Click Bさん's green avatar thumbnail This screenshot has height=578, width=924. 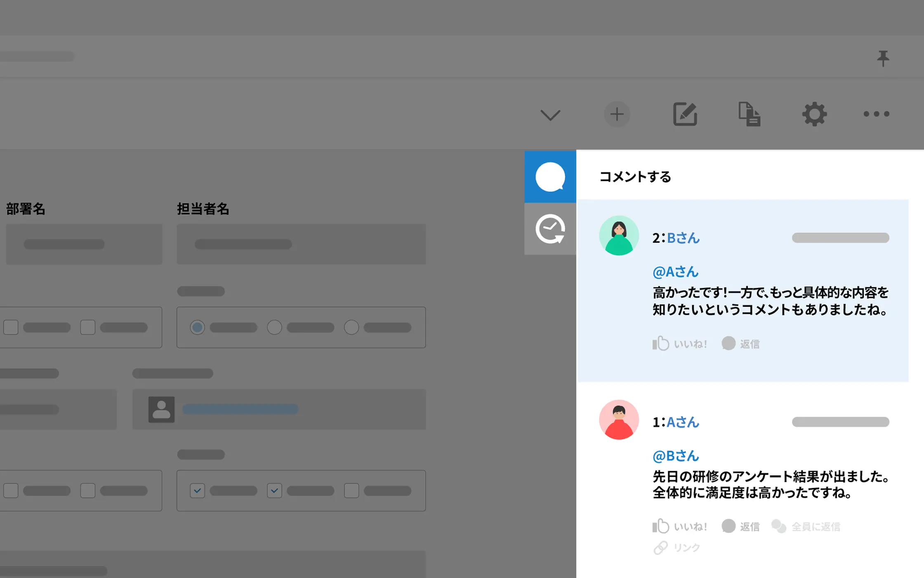point(619,236)
